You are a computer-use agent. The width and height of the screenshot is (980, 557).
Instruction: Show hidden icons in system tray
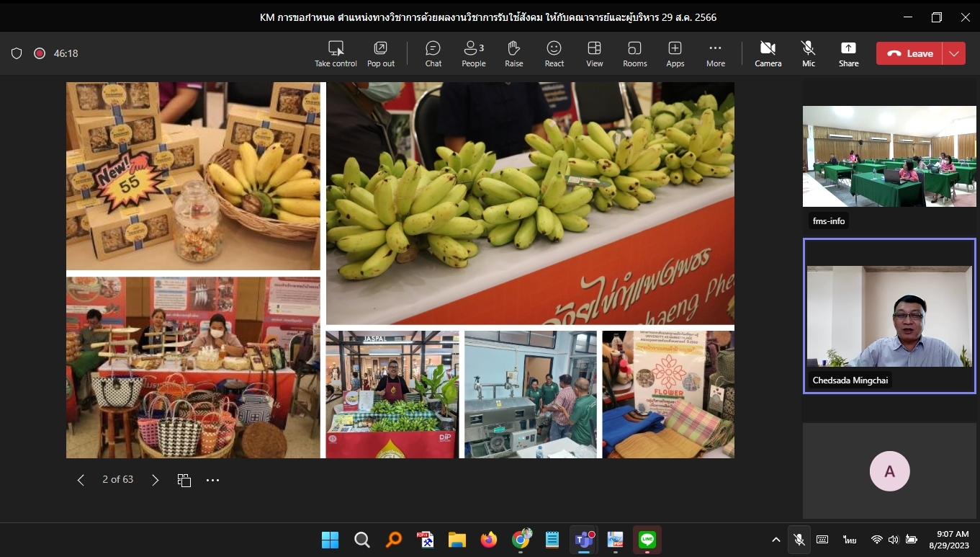click(776, 540)
